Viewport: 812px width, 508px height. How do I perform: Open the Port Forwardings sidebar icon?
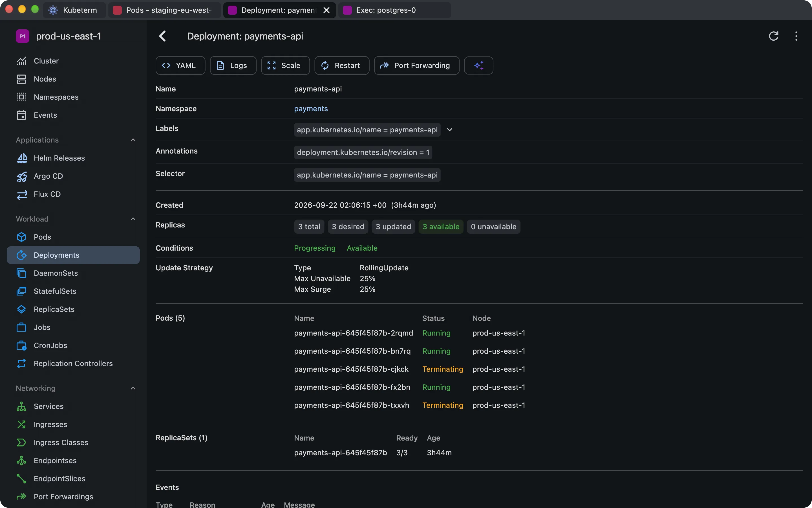pos(21,497)
